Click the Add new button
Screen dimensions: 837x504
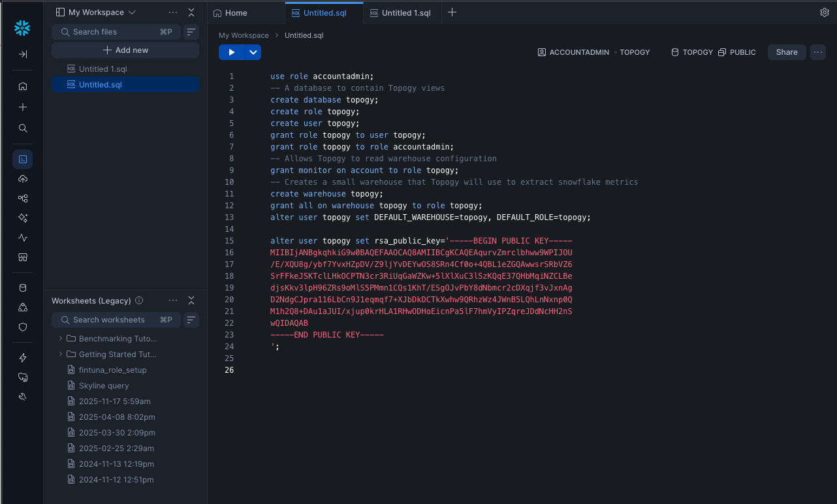point(125,50)
